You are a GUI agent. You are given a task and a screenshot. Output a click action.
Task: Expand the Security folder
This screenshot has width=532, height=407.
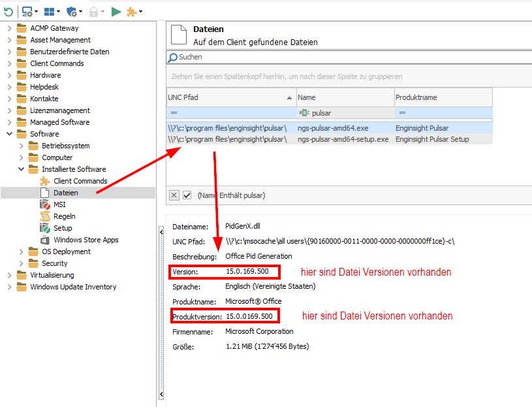pos(22,263)
